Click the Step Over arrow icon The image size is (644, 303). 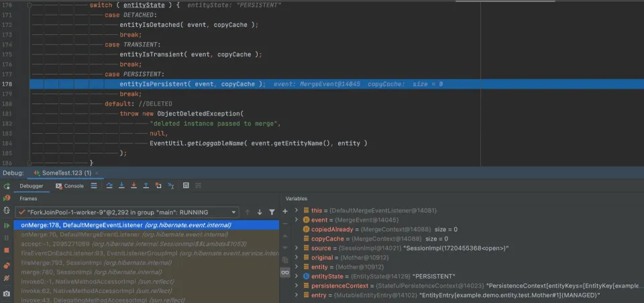[x=109, y=186]
